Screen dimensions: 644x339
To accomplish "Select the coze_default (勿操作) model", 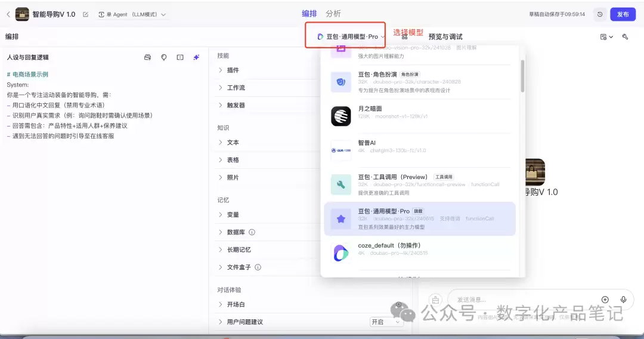I will coord(420,252).
